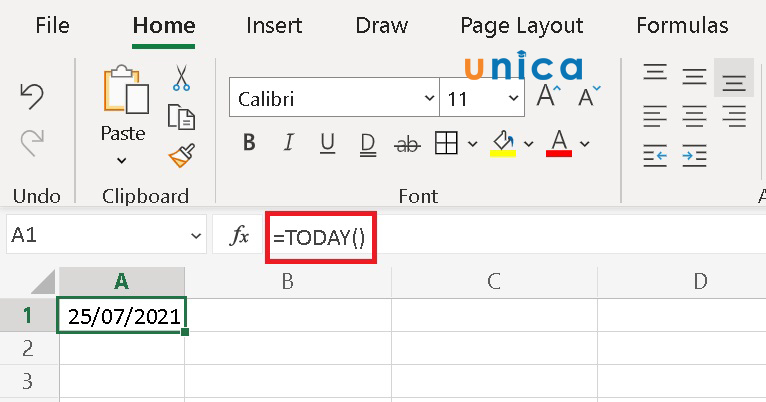Click the Increase Indent icon
Screen dimensions: 766x402
click(695, 155)
